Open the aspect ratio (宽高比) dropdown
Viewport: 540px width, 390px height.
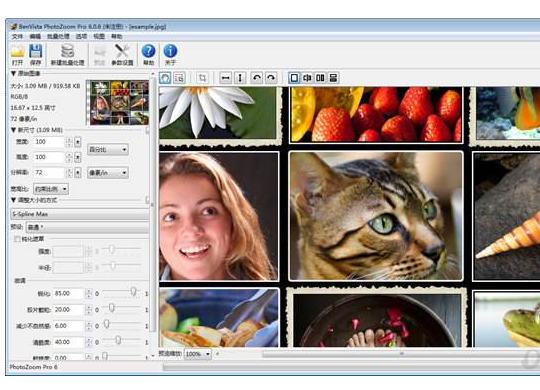[x=51, y=189]
